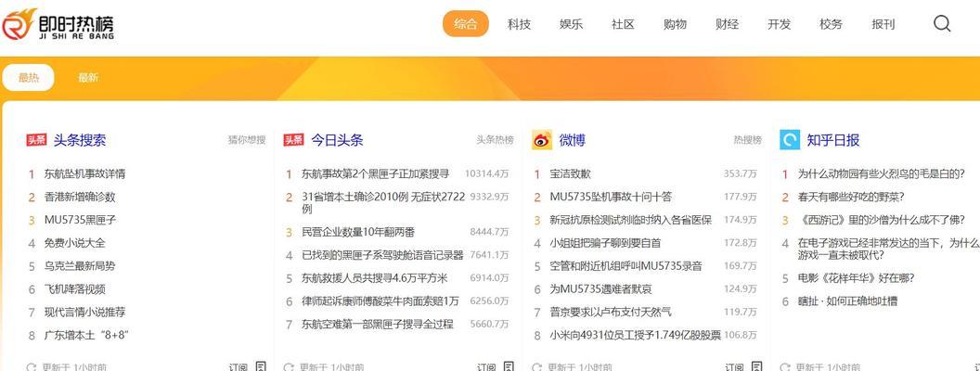Open 新冠抗原检测试剂临时纳入各省医保 topic
The width and height of the screenshot is (980, 371).
pyautogui.click(x=631, y=220)
